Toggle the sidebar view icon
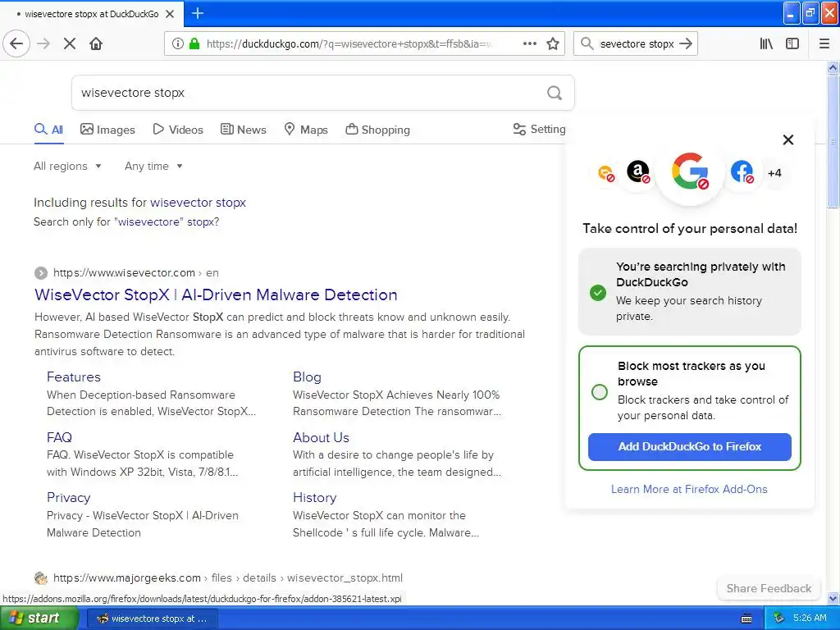This screenshot has height=630, width=840. [x=792, y=43]
